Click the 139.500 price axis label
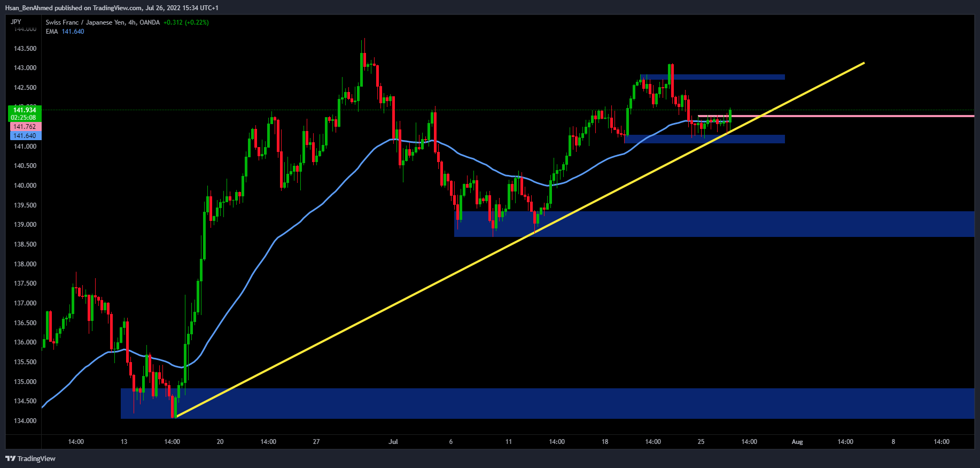 [25, 205]
